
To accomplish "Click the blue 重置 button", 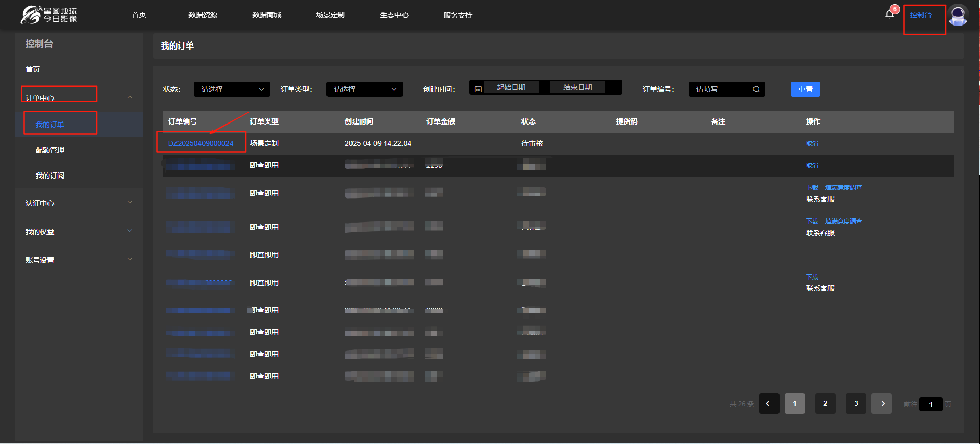I will pos(805,89).
